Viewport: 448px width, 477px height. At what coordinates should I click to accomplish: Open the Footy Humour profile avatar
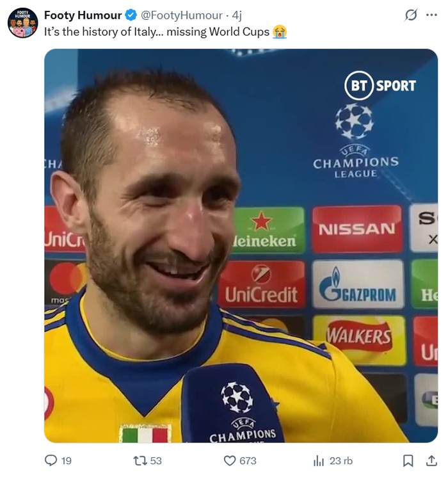pos(22,23)
